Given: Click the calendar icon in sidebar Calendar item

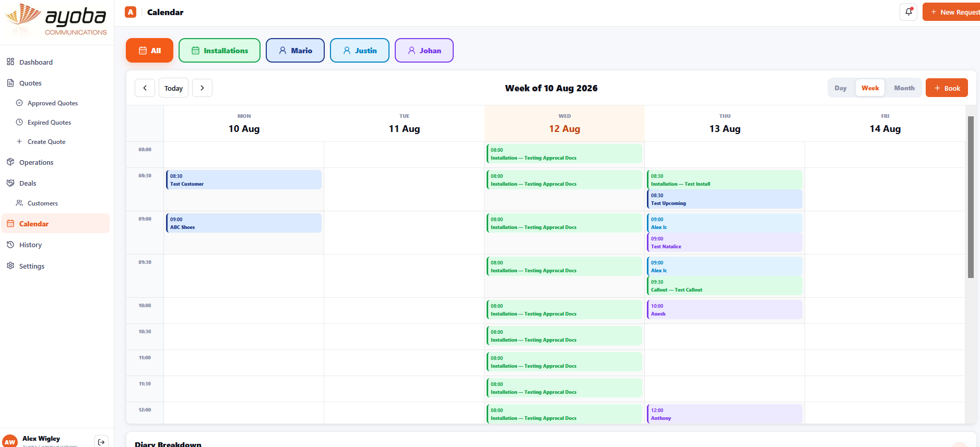Looking at the screenshot, I should point(10,224).
